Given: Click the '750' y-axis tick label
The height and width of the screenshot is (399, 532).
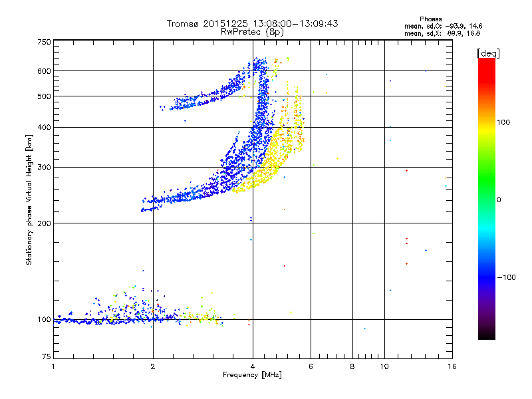Looking at the screenshot, I should click(x=45, y=42).
